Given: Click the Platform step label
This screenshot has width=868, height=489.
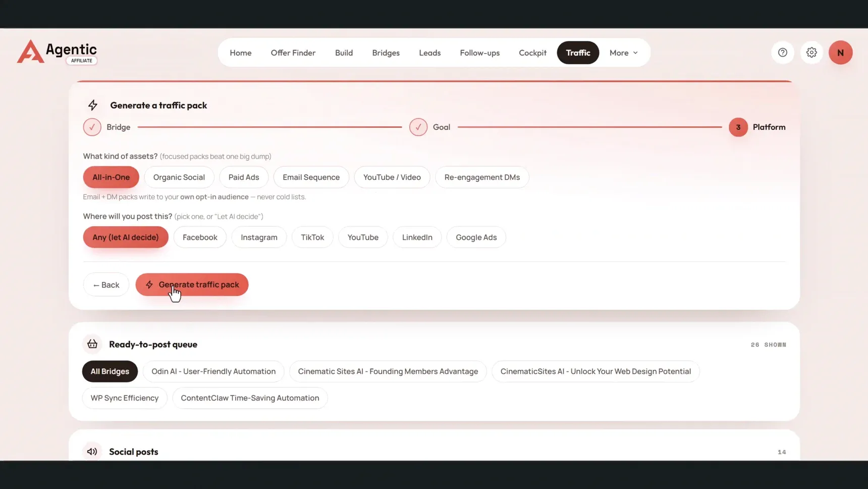Looking at the screenshot, I should point(769,127).
